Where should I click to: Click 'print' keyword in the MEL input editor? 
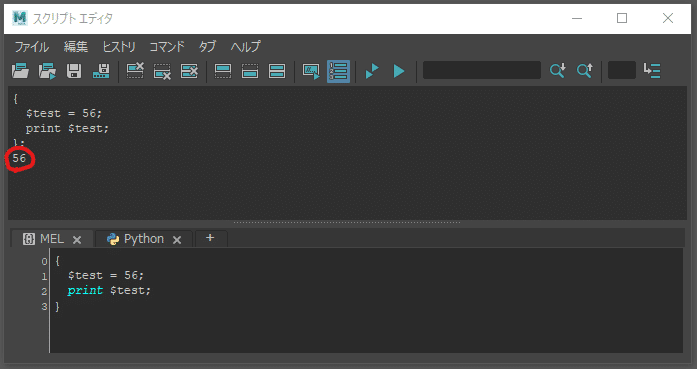pyautogui.click(x=85, y=290)
